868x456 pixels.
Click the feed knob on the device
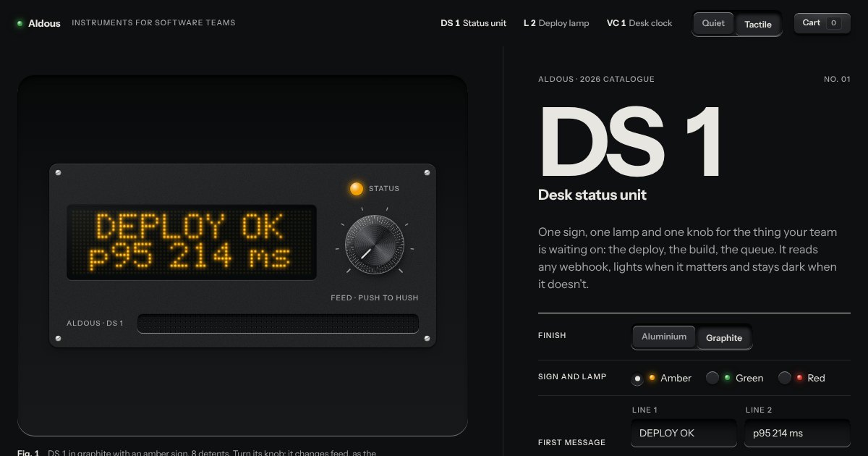(x=374, y=245)
